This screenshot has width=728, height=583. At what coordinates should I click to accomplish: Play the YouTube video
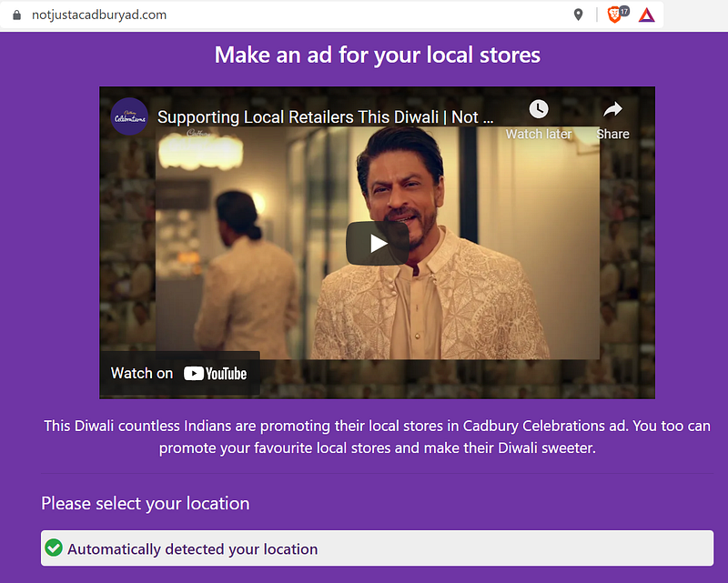tap(378, 243)
